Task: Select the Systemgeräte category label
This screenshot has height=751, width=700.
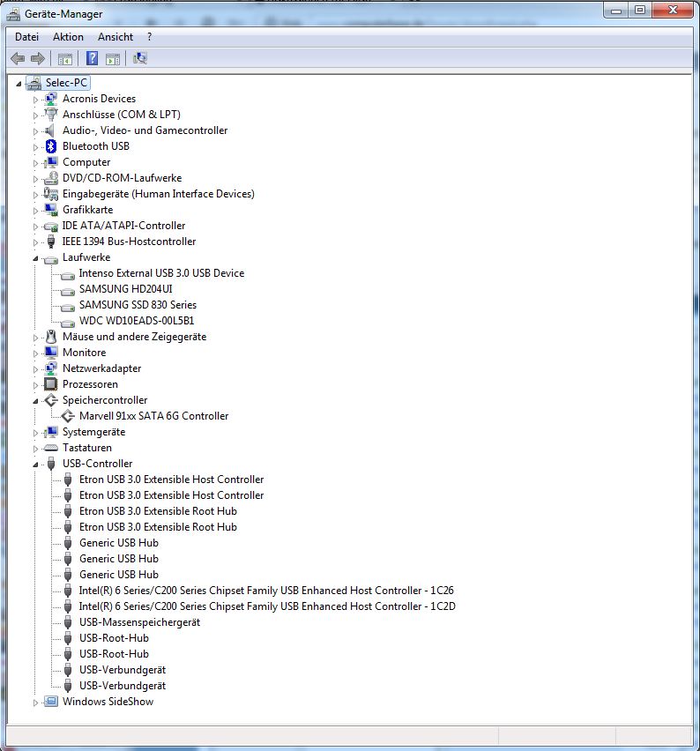Action: pos(94,432)
